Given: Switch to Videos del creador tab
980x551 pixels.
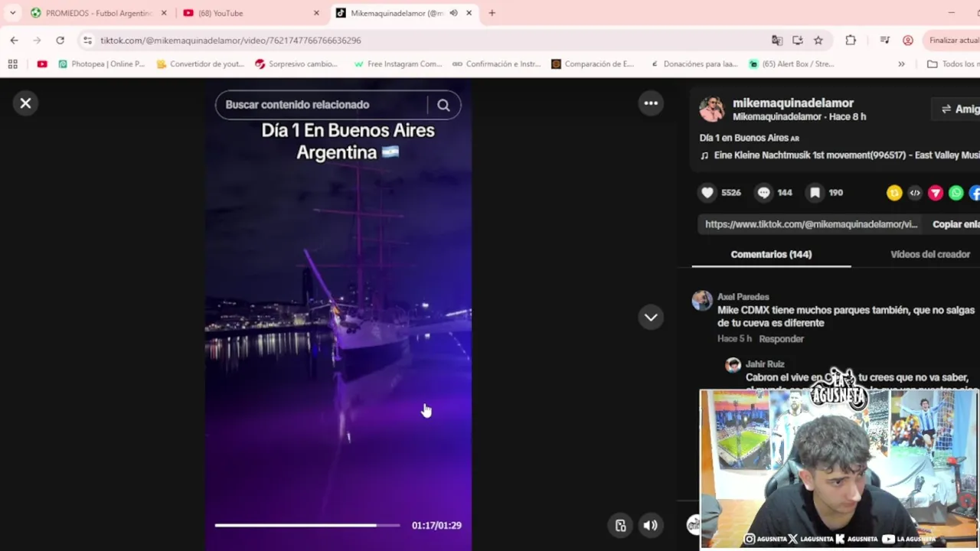Looking at the screenshot, I should pos(929,254).
